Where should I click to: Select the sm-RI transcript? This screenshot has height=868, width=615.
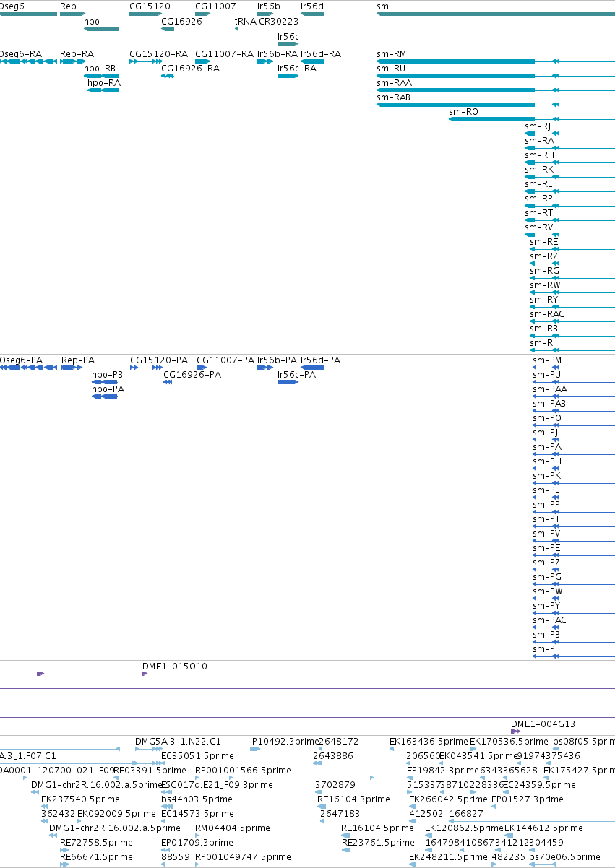click(572, 350)
